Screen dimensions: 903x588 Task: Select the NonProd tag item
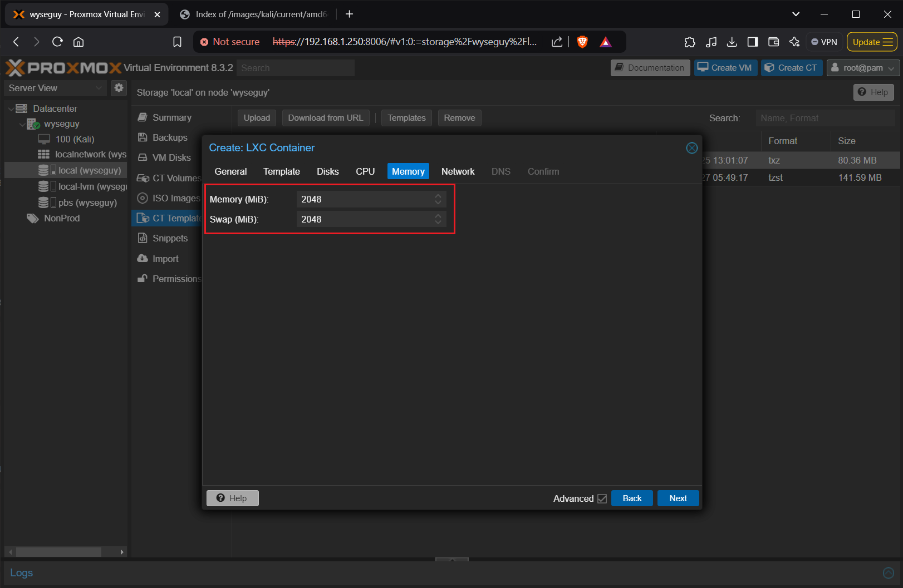point(53,218)
